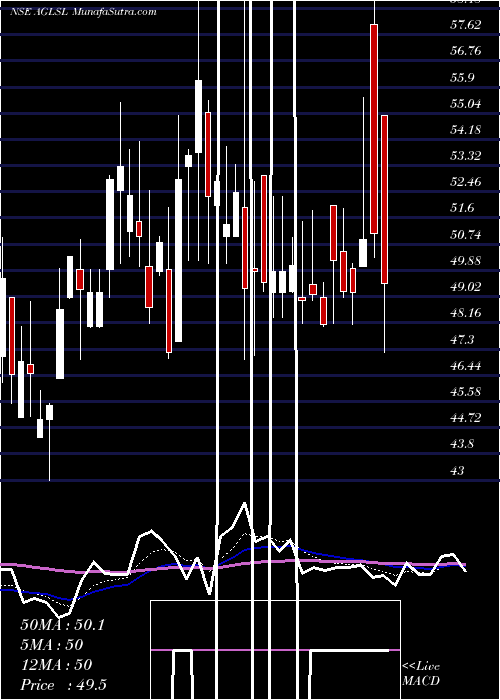The width and height of the screenshot is (500, 700).
Task: Pick the 44.72 price level label
Action: (466, 418)
